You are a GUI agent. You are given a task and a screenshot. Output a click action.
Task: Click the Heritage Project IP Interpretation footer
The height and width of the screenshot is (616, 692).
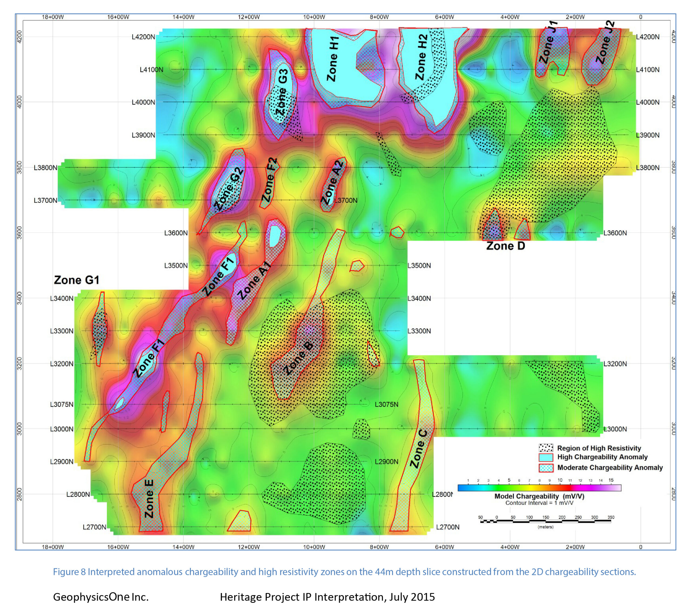pos(327,597)
